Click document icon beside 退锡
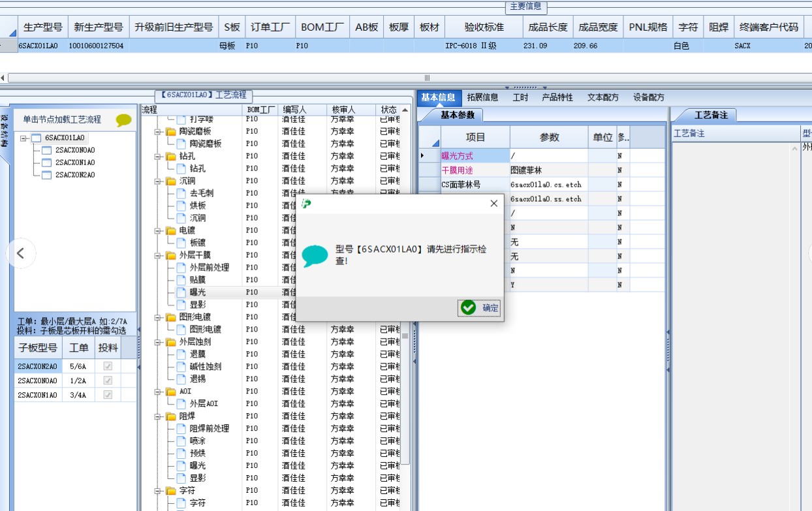Screen dimensions: 812x511 (x=181, y=379)
